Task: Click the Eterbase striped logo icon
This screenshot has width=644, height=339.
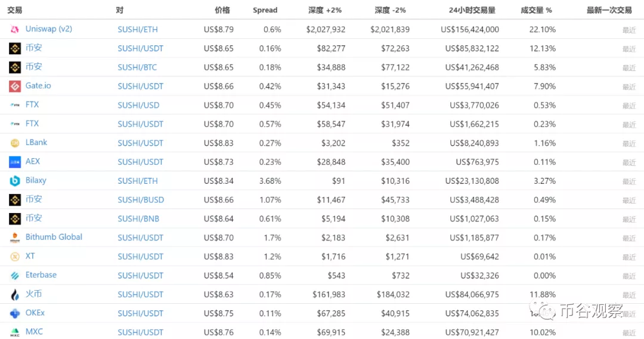Action: tap(15, 275)
